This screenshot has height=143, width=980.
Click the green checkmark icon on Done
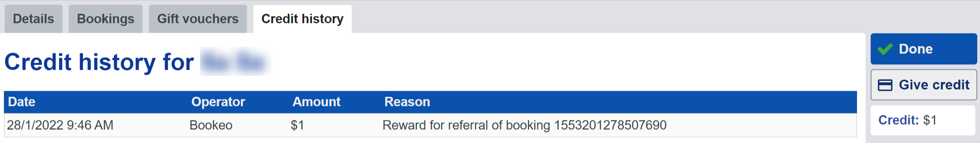885,49
